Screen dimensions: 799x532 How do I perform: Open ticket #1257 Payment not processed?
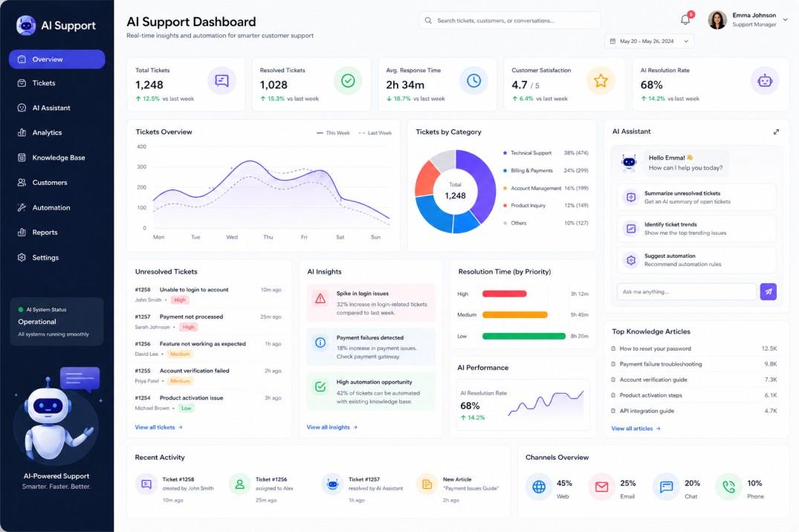click(x=208, y=322)
